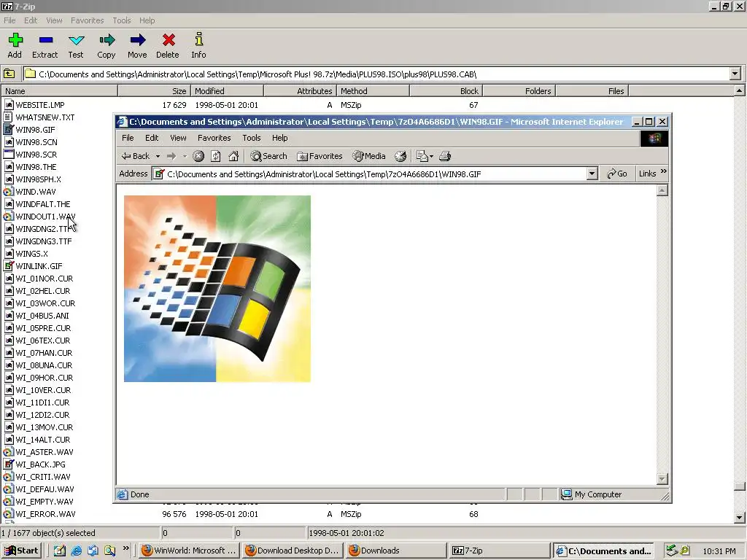
Task: Select WI_ERROR.WAV in the list
Action: tap(45, 514)
